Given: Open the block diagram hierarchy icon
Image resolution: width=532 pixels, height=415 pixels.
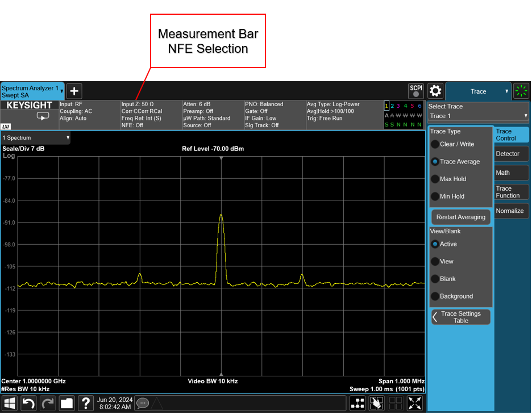Looking at the screenshot, I should click(x=358, y=403).
